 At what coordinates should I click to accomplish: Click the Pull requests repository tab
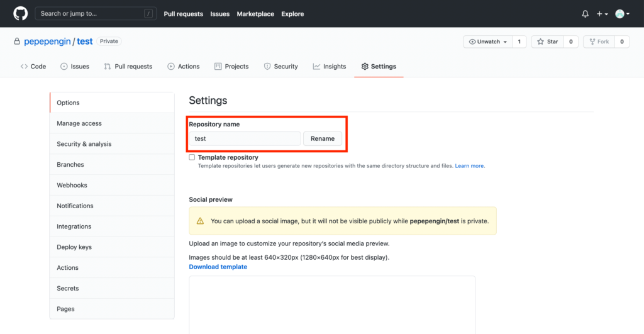(x=128, y=66)
